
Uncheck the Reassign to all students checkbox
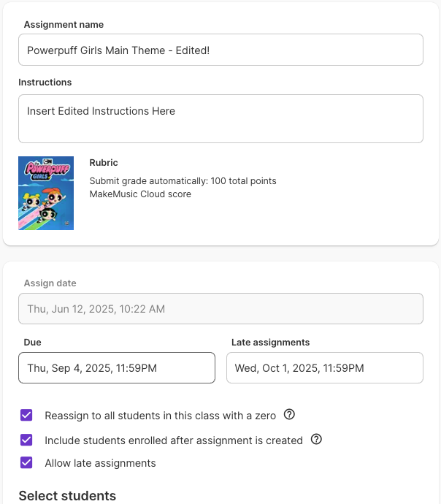(x=27, y=416)
